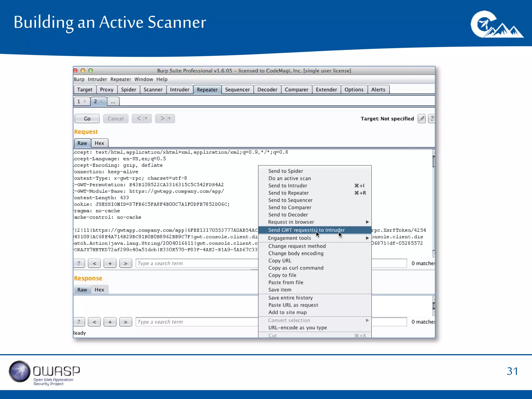
Task: Switch to the Proxy tab
Action: point(107,90)
